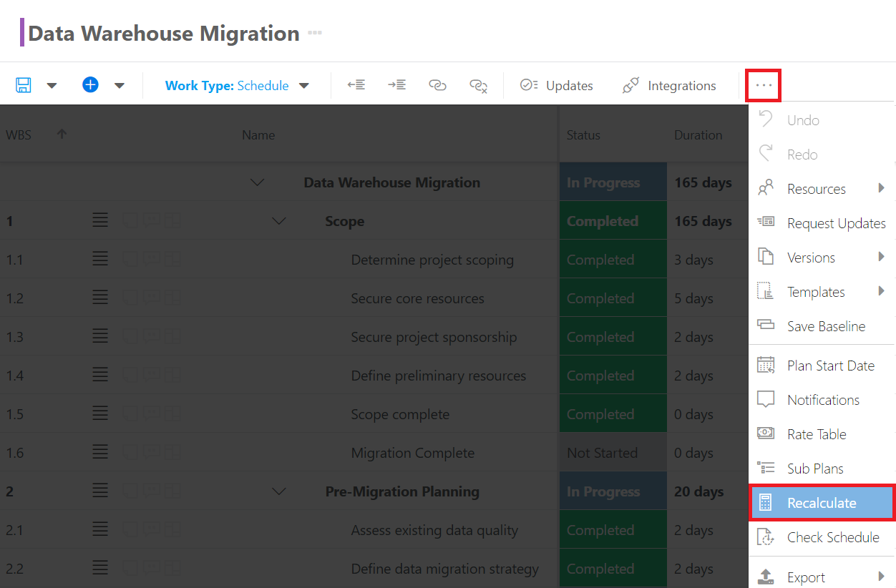Click row menu icon for WBS 1.2
Viewport: 896px width, 588px height.
[x=100, y=298]
